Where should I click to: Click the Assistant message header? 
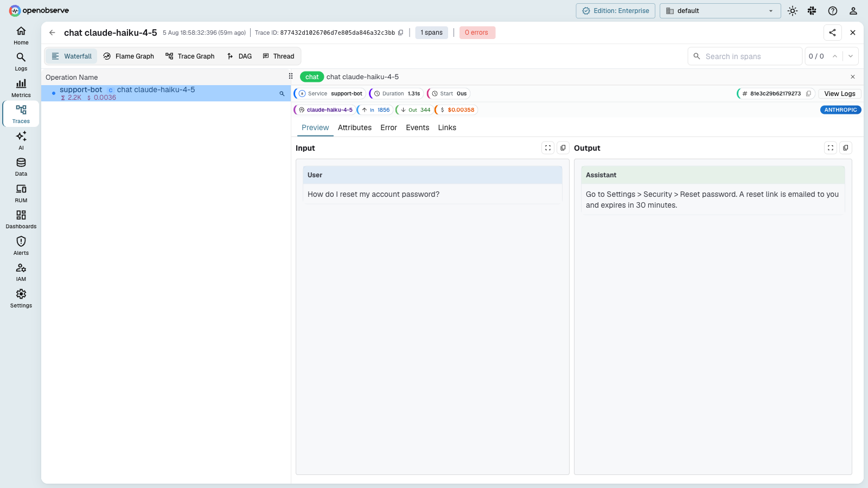tap(713, 175)
